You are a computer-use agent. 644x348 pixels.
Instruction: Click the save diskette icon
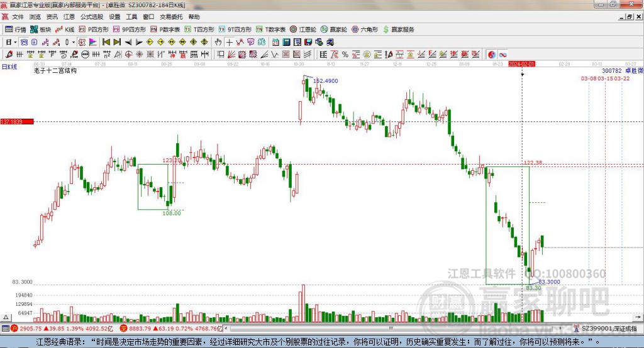(x=309, y=42)
